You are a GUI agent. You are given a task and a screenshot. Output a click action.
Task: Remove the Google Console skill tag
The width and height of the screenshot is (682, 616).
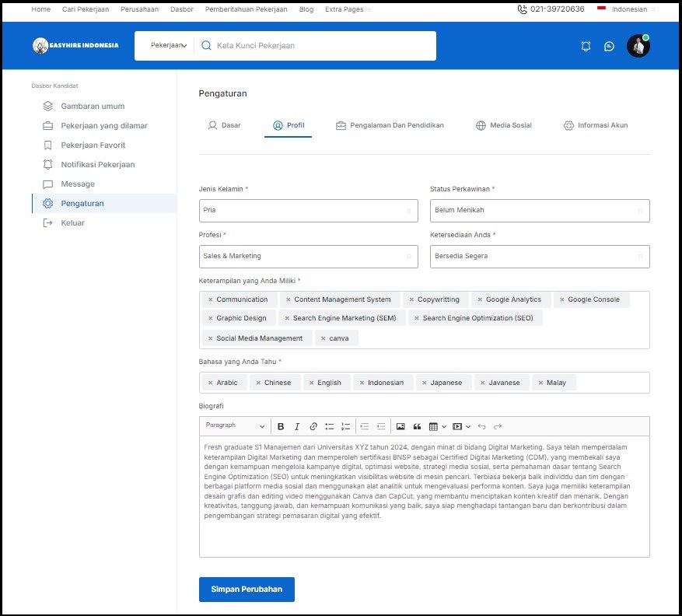pos(562,299)
